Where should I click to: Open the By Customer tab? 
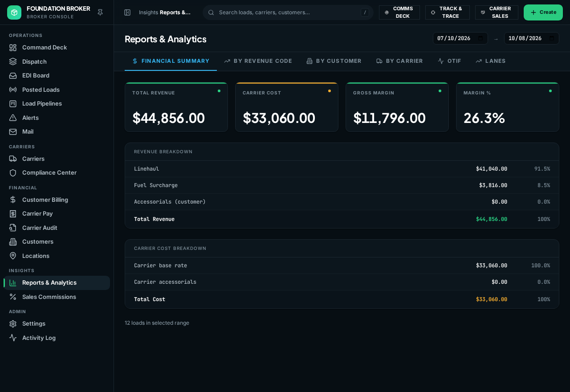[x=334, y=61]
